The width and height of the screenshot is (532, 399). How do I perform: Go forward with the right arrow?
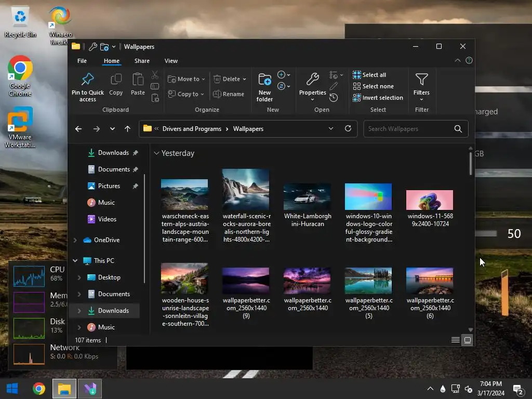point(96,129)
